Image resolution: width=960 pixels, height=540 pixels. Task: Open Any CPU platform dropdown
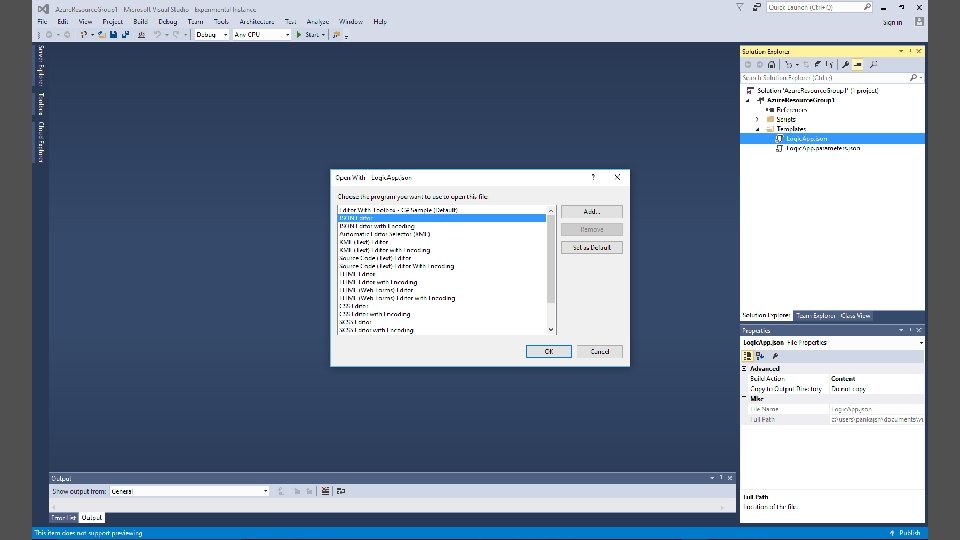click(x=287, y=35)
